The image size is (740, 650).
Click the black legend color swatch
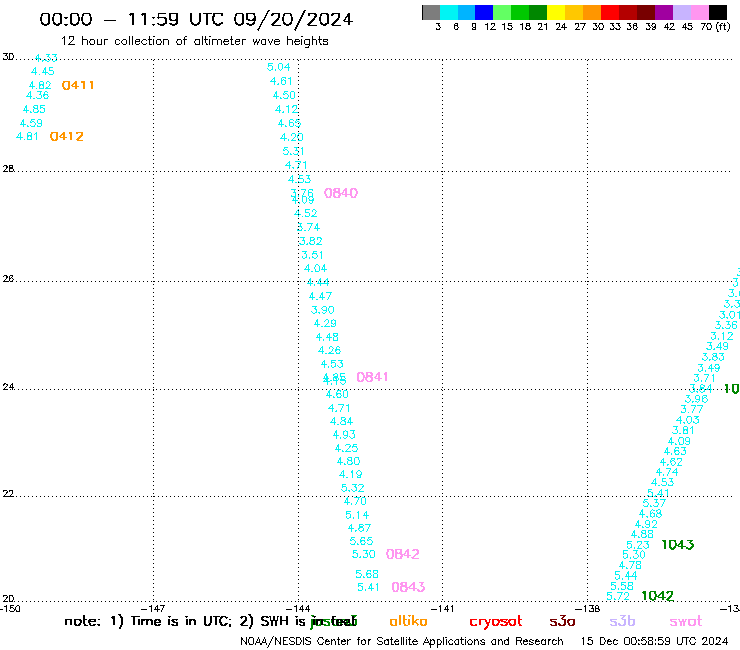(x=718, y=12)
